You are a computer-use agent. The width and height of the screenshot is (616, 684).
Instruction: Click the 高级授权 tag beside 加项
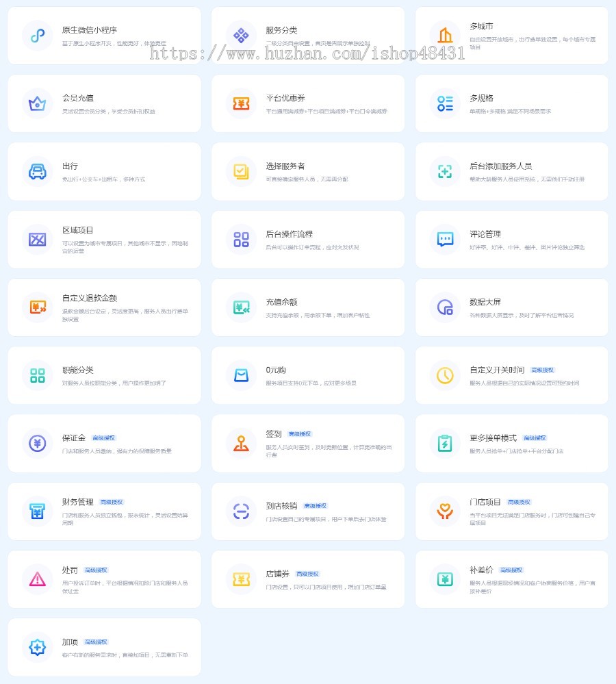click(x=96, y=642)
